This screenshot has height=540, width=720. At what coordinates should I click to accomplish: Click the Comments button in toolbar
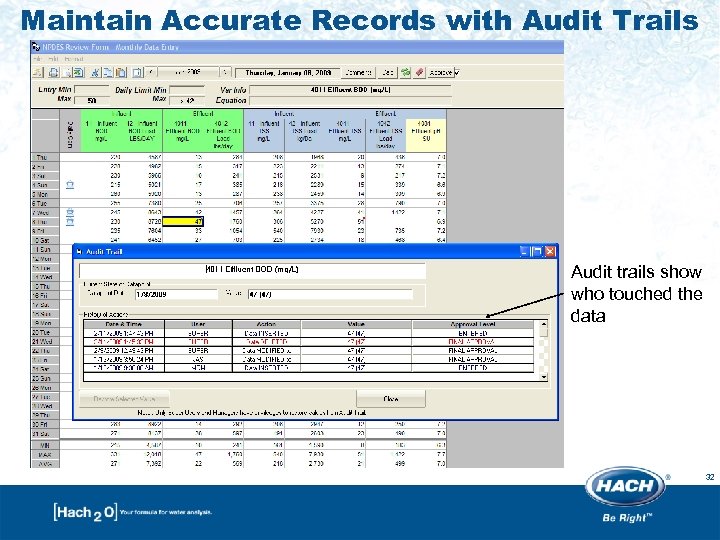[x=359, y=73]
